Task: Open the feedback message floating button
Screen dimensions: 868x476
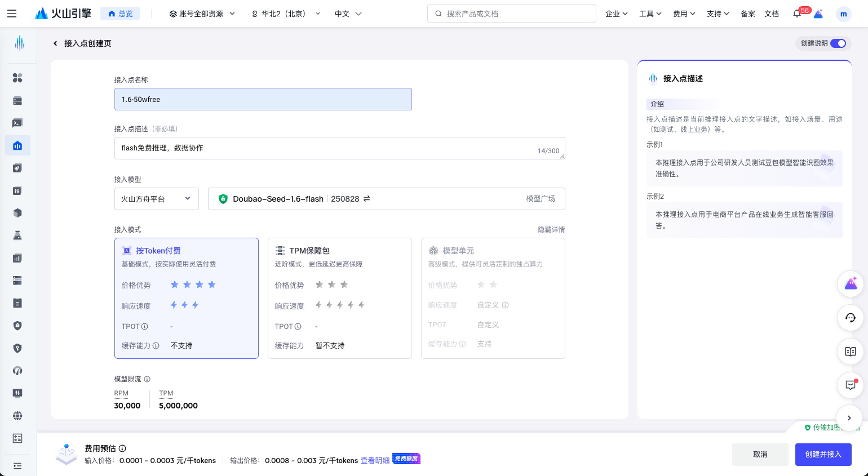Action: click(851, 385)
